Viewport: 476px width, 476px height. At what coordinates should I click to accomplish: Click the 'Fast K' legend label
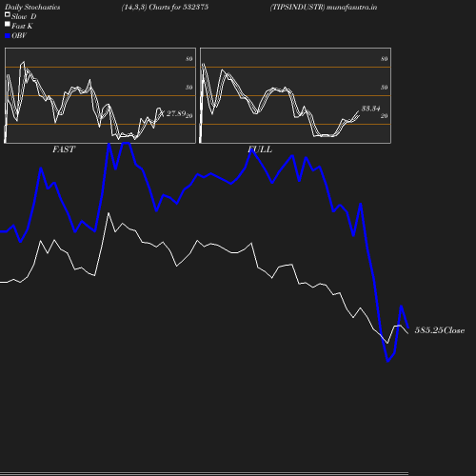[22, 26]
